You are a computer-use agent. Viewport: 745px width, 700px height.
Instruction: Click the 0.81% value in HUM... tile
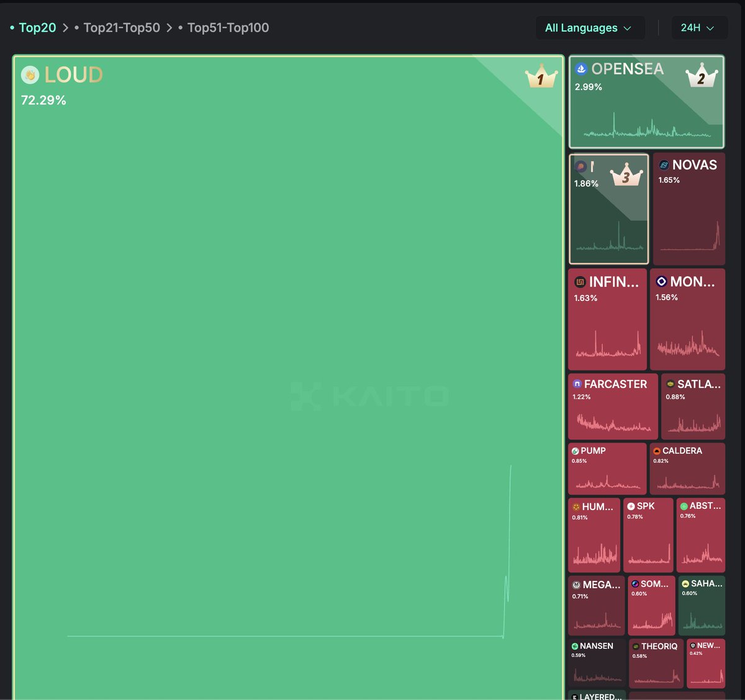click(x=580, y=518)
